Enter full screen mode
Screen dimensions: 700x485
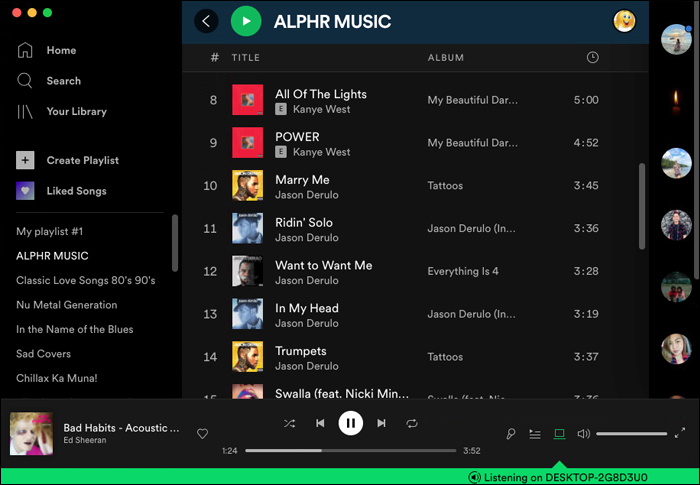point(679,433)
